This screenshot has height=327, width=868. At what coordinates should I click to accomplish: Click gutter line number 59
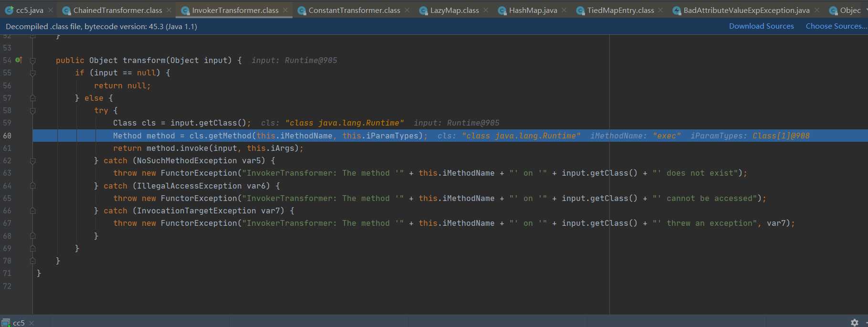point(7,123)
